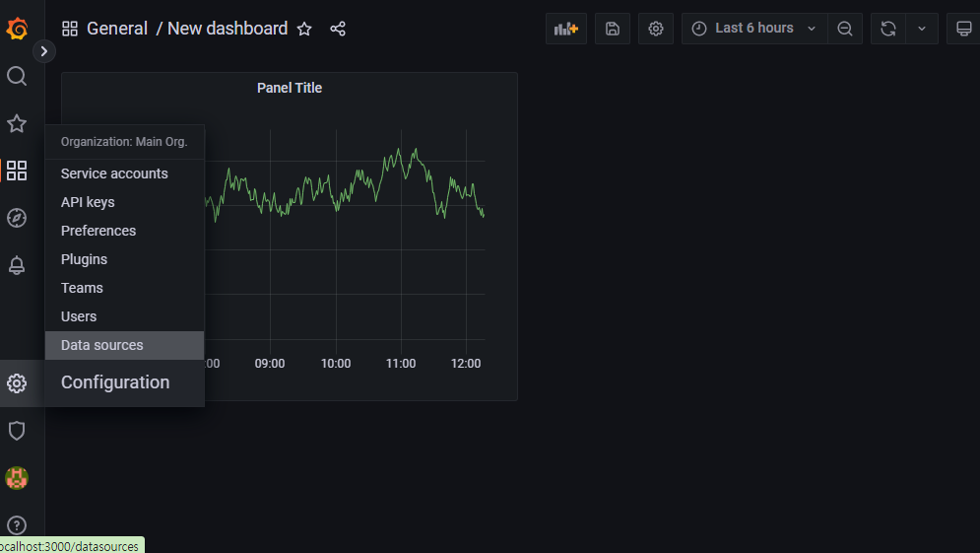Open Alerting bell icon in sidebar
This screenshot has height=553, width=980.
click(17, 265)
